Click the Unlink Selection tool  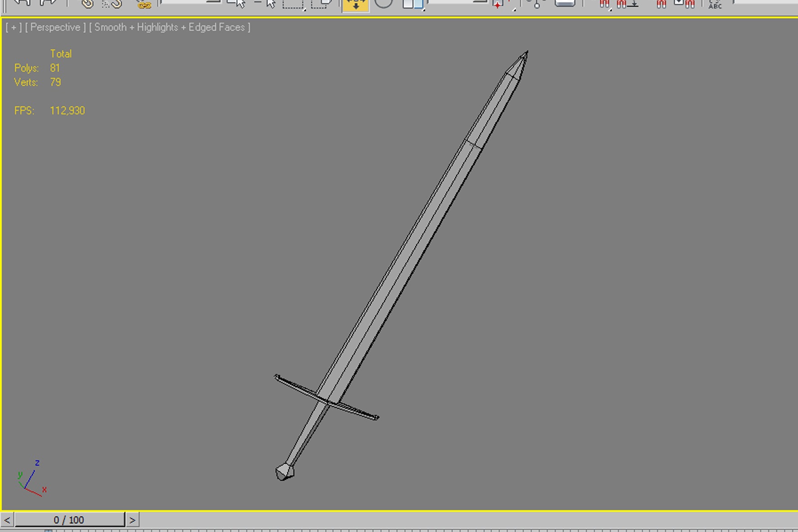(x=112, y=4)
